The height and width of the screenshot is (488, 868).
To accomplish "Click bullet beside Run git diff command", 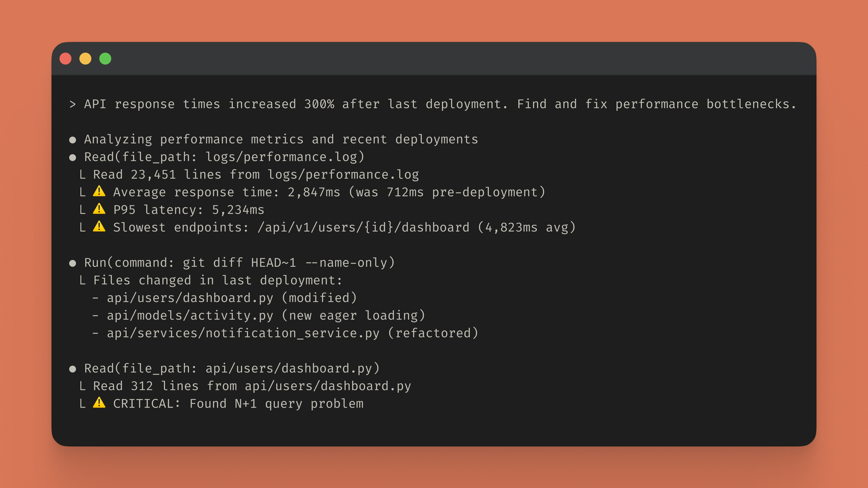I will pyautogui.click(x=73, y=263).
